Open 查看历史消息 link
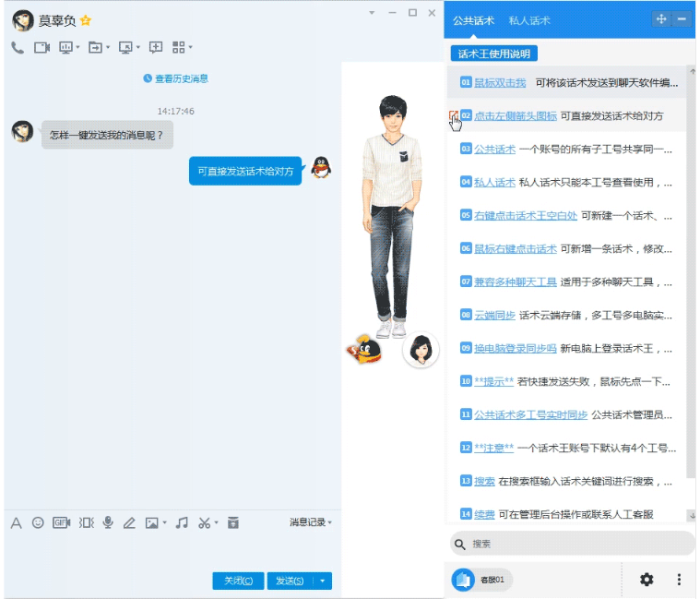The image size is (700, 599). click(176, 78)
